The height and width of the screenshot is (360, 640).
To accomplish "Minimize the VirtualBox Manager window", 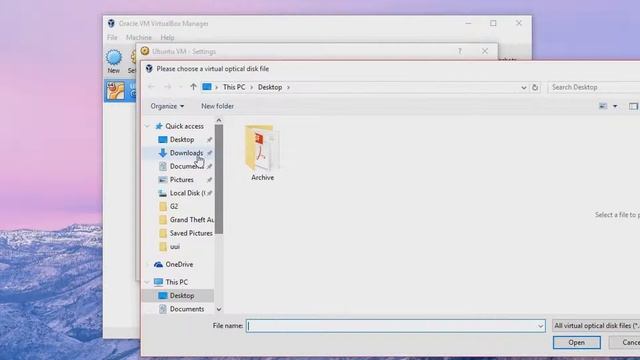I will coord(468,23).
